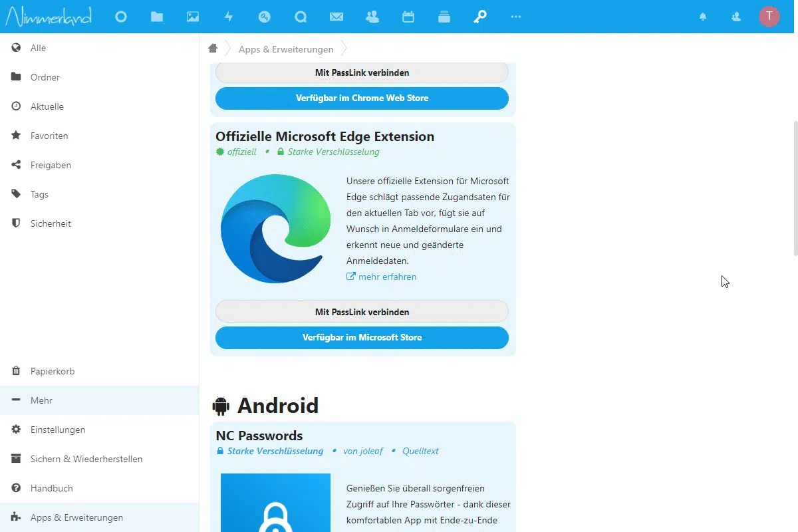
Task: Click the Microsoft Edge logo image
Action: [x=275, y=229]
